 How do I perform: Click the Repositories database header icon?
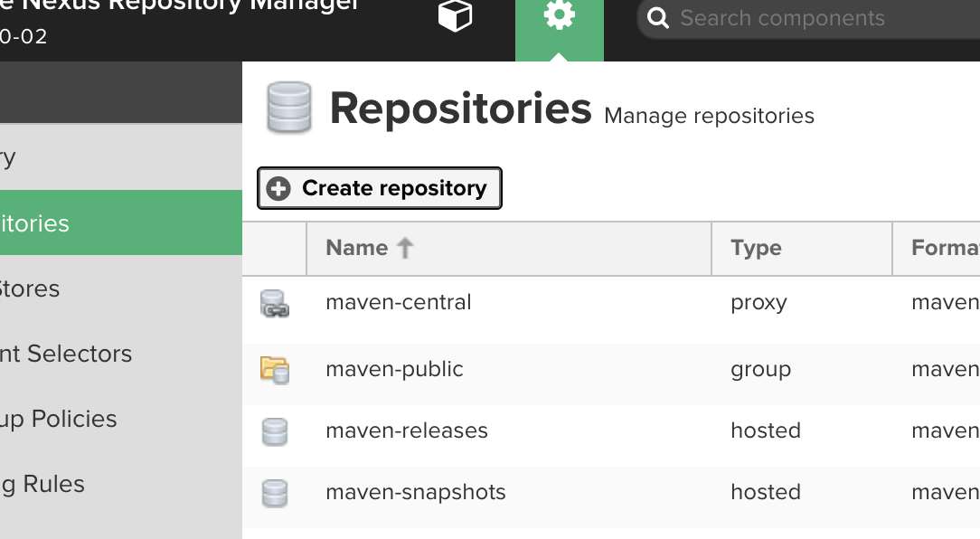(288, 108)
